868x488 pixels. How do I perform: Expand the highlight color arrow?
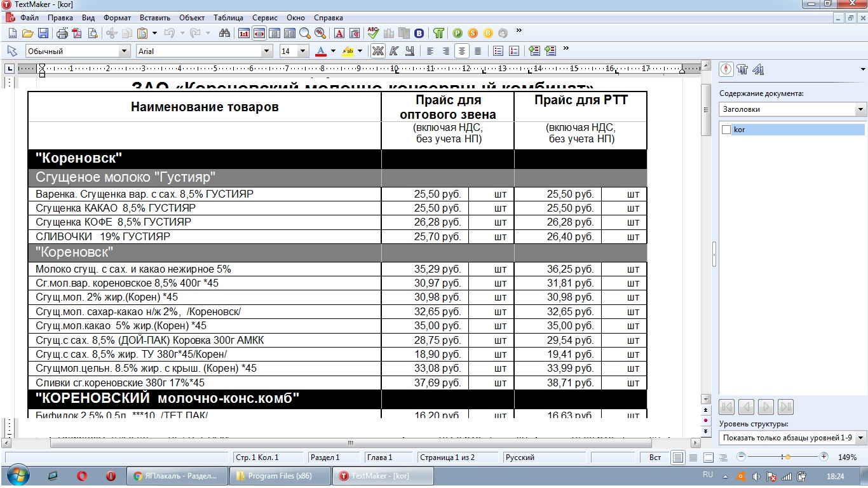(360, 51)
